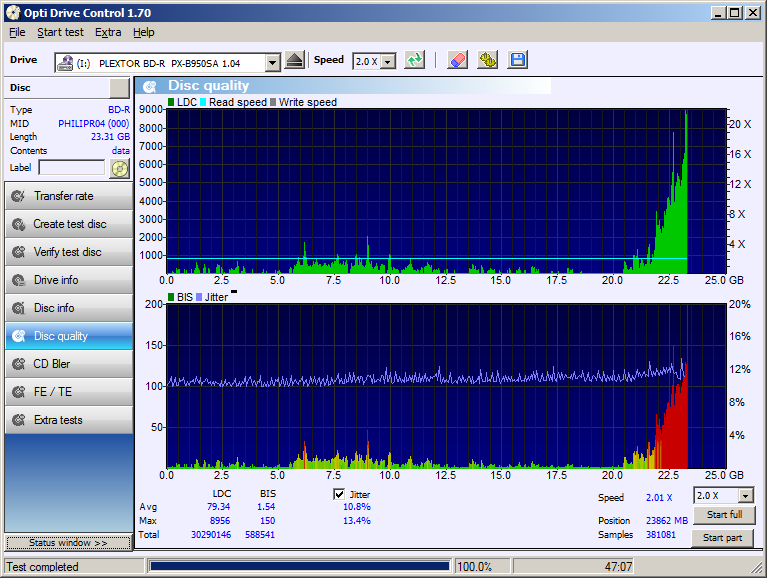This screenshot has width=767, height=578.
Task: Open the Start test menu
Action: coord(61,32)
